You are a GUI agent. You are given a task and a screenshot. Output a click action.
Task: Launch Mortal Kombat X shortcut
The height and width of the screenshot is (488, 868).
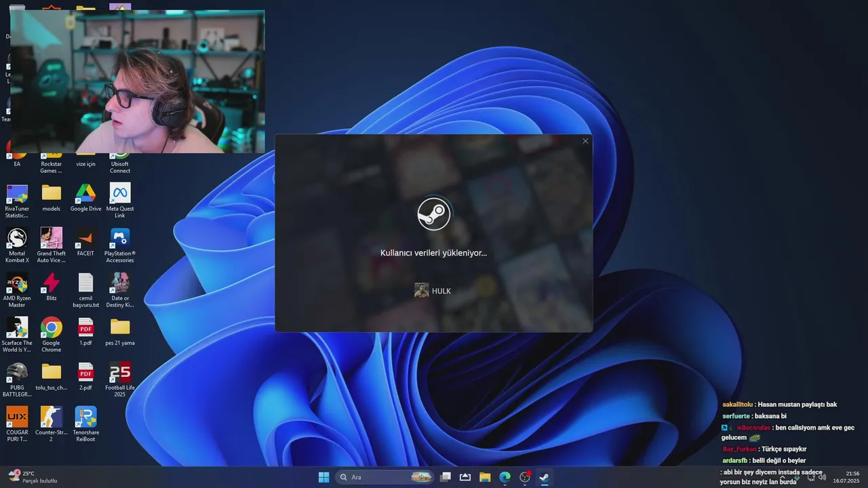pos(17,245)
